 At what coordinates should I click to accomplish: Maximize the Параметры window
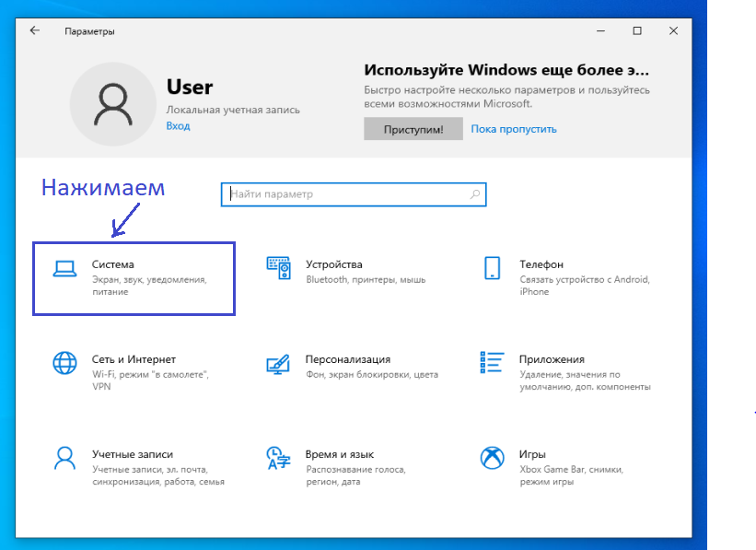(637, 31)
